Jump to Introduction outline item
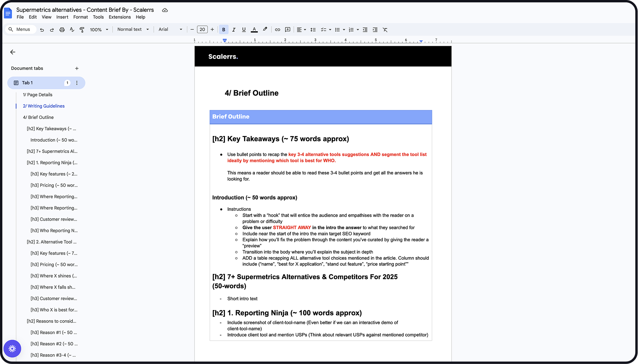 point(54,140)
